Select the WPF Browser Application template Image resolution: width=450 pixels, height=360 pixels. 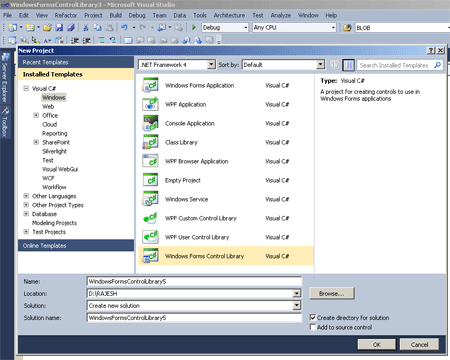point(226,161)
